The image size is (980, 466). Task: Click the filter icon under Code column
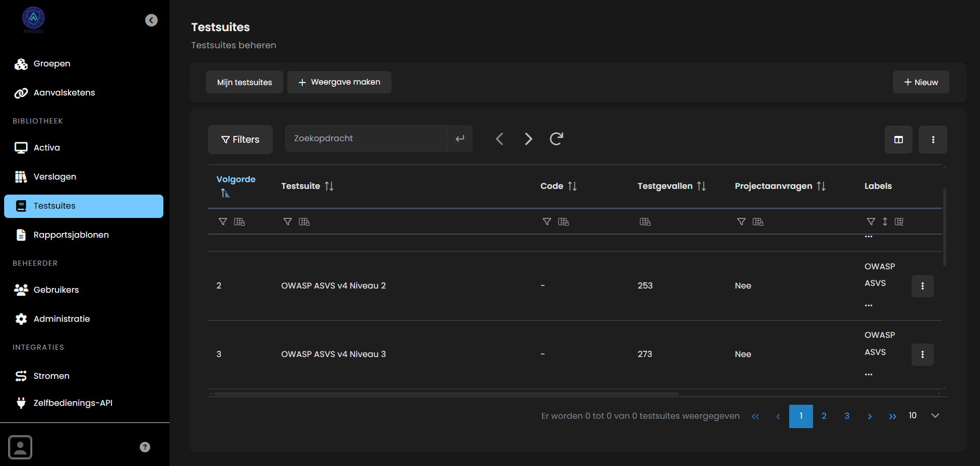click(547, 222)
